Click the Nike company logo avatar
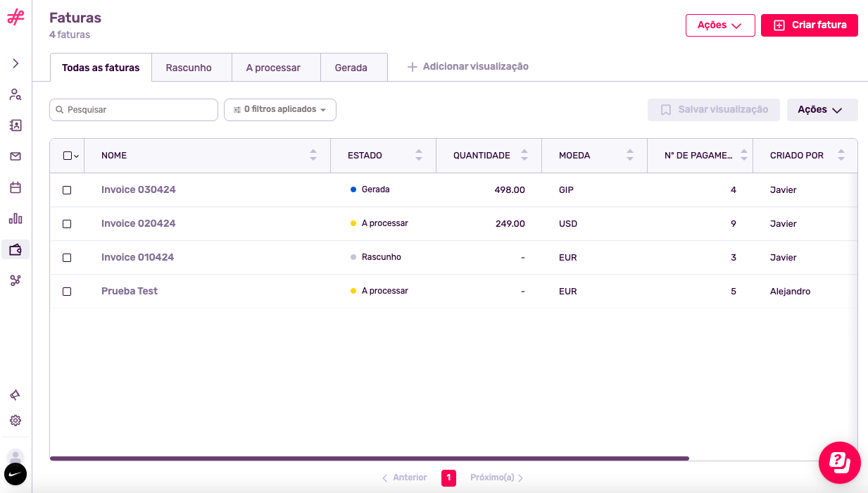 (15, 474)
